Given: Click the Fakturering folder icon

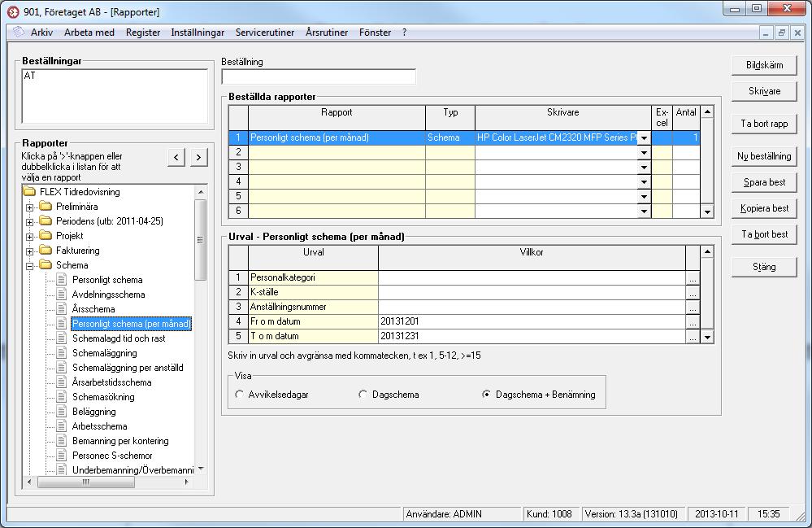Looking at the screenshot, I should (x=46, y=251).
